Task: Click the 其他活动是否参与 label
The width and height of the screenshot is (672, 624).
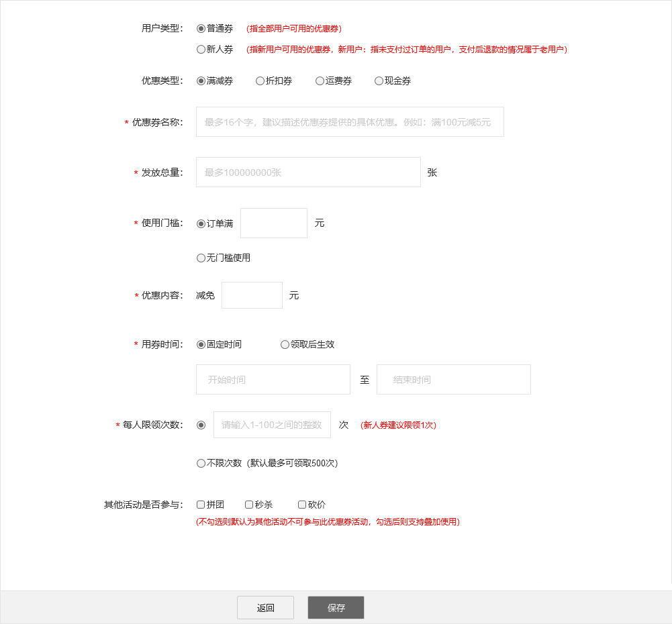Action: [x=144, y=505]
